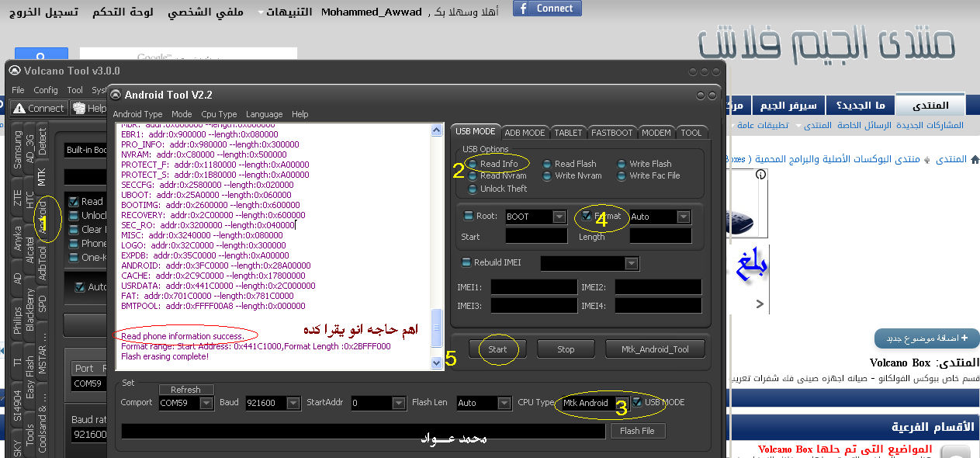Switch to the TOOL tab
The height and width of the screenshot is (458, 980).
point(691,133)
